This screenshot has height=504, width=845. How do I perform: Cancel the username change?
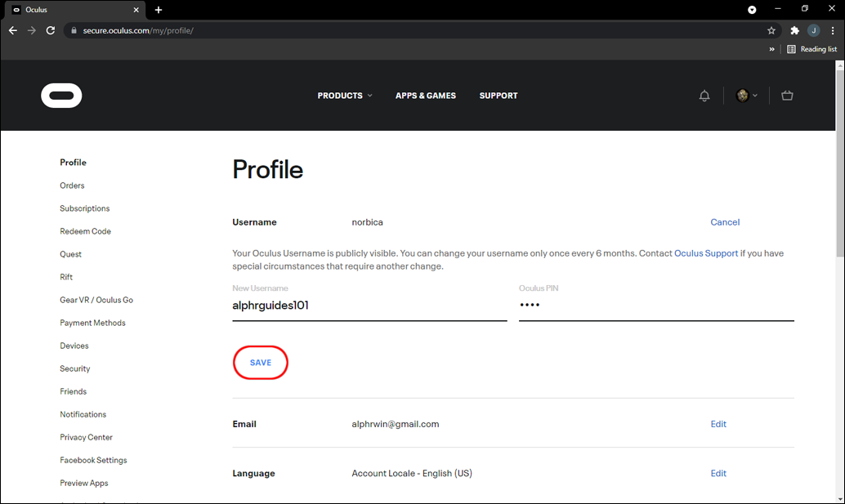coord(725,222)
